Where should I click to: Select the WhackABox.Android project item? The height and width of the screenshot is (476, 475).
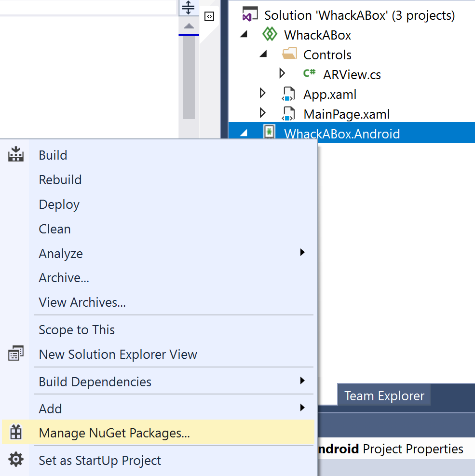tap(342, 134)
